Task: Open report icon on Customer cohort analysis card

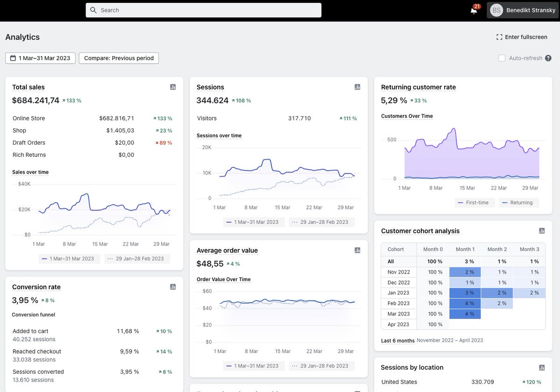Action: (x=542, y=231)
